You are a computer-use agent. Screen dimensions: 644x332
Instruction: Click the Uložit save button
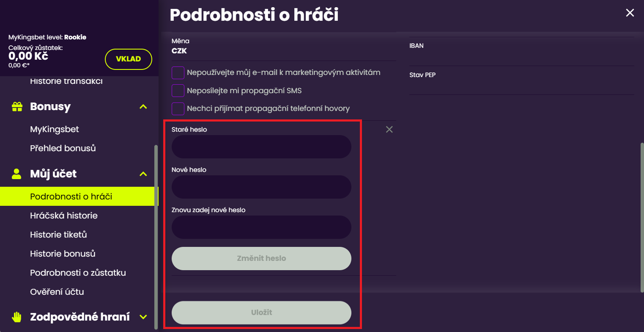tap(261, 313)
